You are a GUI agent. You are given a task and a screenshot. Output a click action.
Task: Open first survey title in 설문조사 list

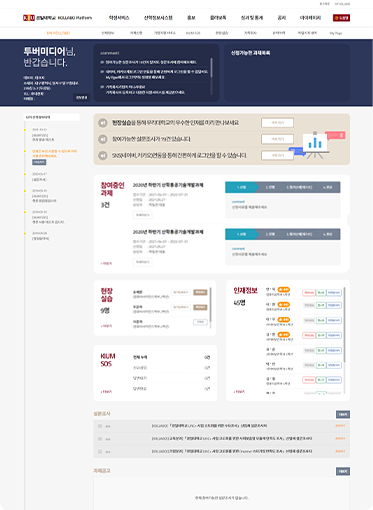(x=209, y=426)
